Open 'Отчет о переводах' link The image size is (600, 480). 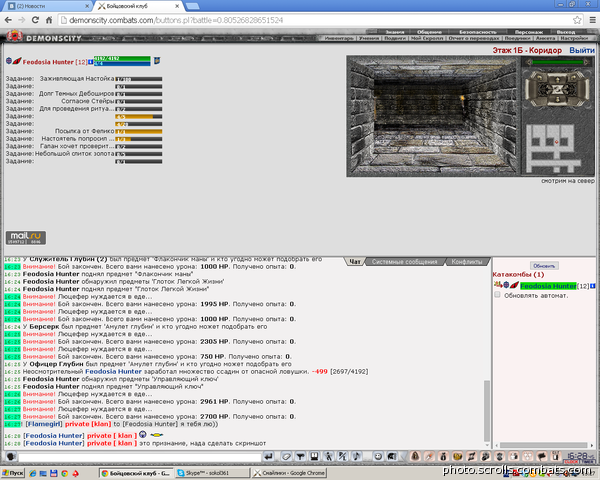473,38
